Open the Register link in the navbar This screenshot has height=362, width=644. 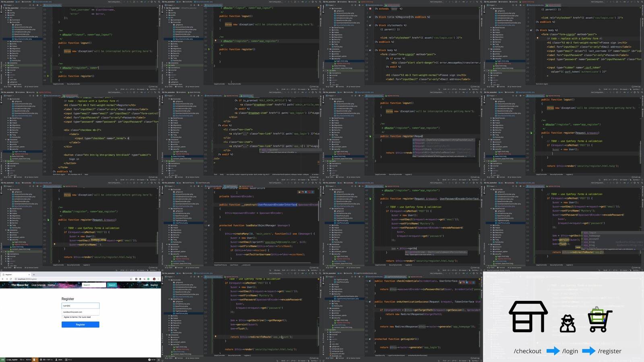[x=154, y=285]
